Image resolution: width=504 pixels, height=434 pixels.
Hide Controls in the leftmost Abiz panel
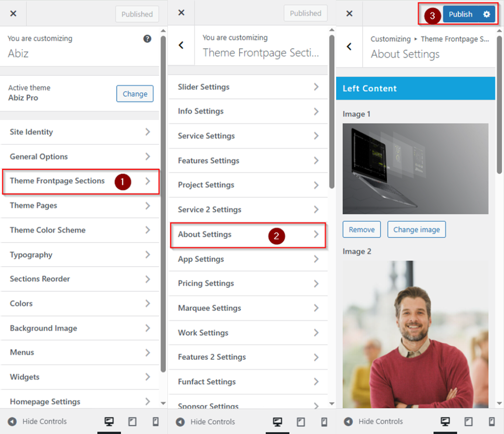37,422
